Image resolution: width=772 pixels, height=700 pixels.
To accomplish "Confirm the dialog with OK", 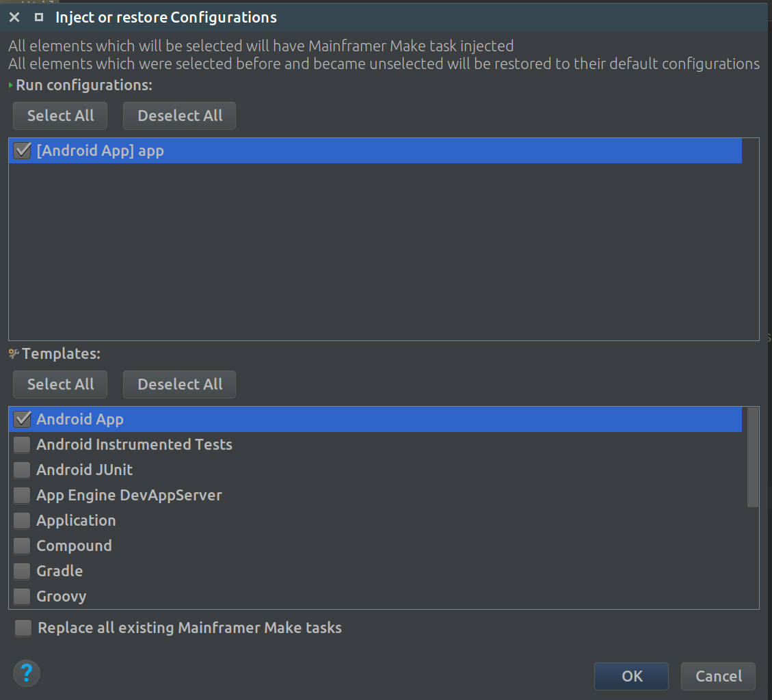I will click(x=631, y=676).
